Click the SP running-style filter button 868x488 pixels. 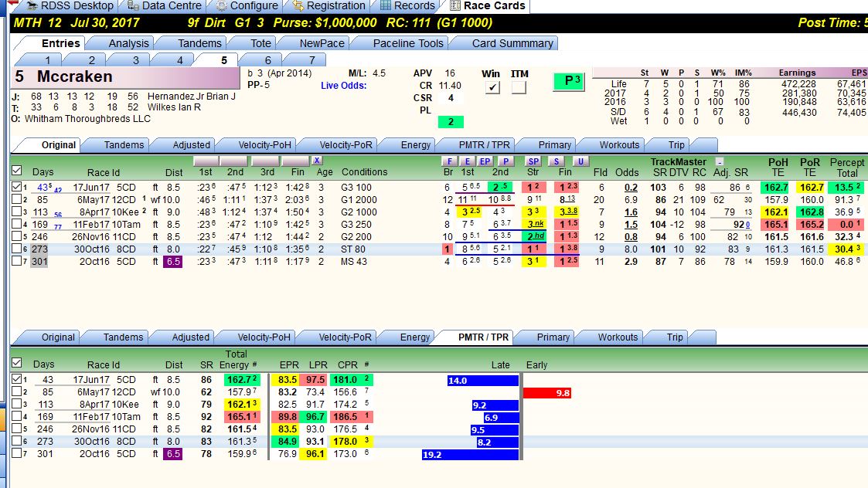533,161
